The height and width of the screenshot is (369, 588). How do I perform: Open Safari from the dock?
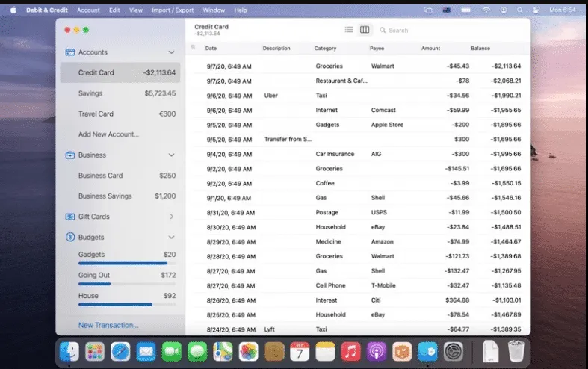pos(120,352)
